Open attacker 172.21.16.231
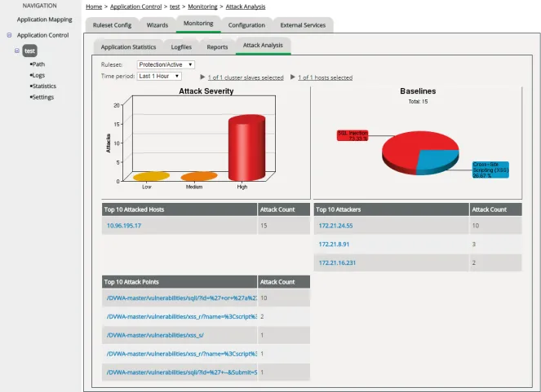541x392 pixels. click(337, 262)
